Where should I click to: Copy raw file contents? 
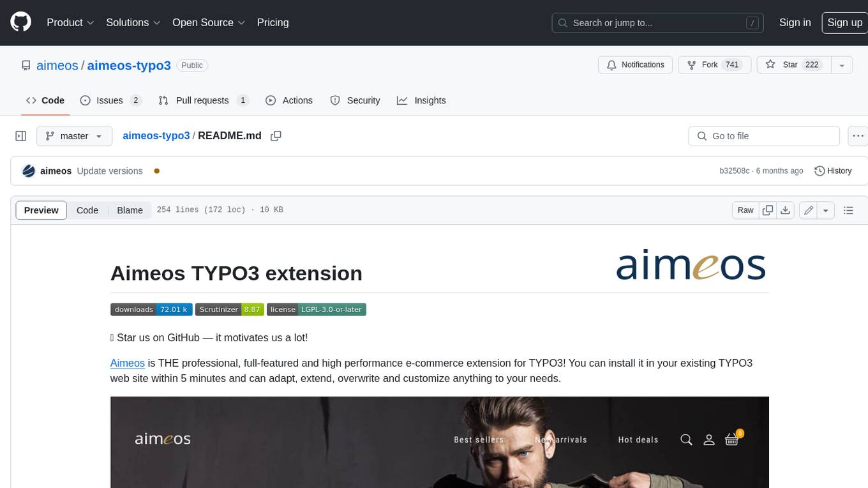coord(768,210)
